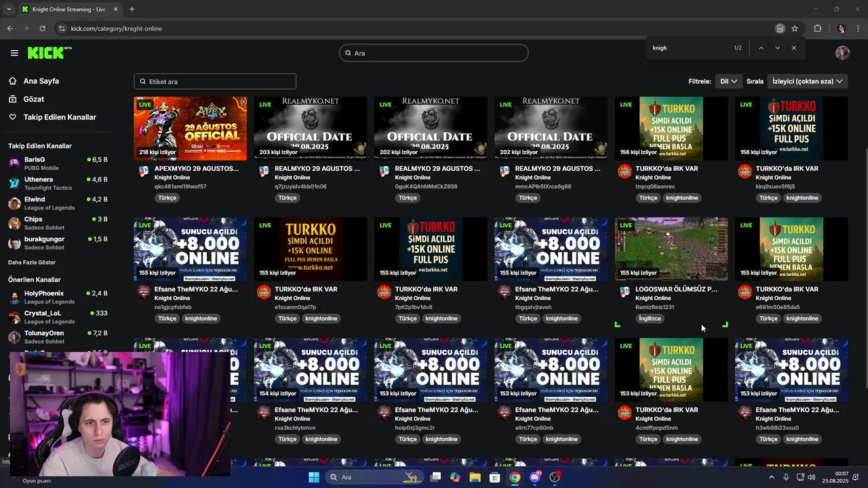Go back in browser history
The width and height of the screenshot is (868, 488).
point(9,28)
